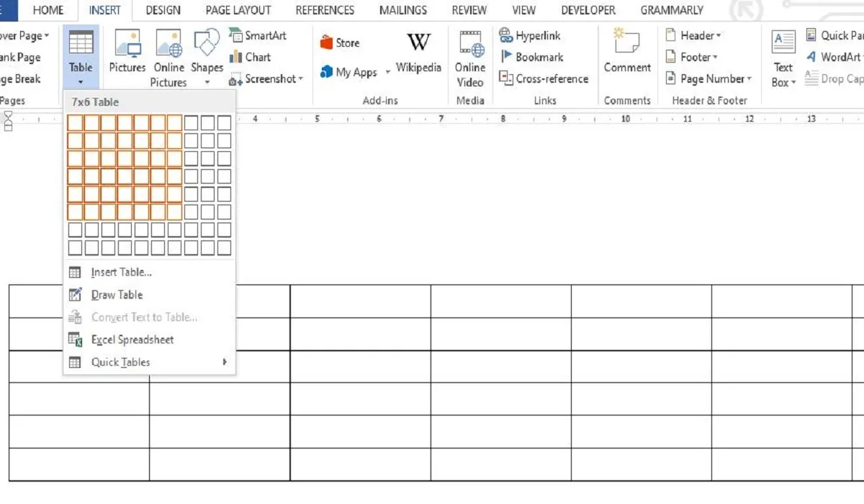The width and height of the screenshot is (864, 504).
Task: Open the Office Store add-ins
Action: tap(340, 42)
